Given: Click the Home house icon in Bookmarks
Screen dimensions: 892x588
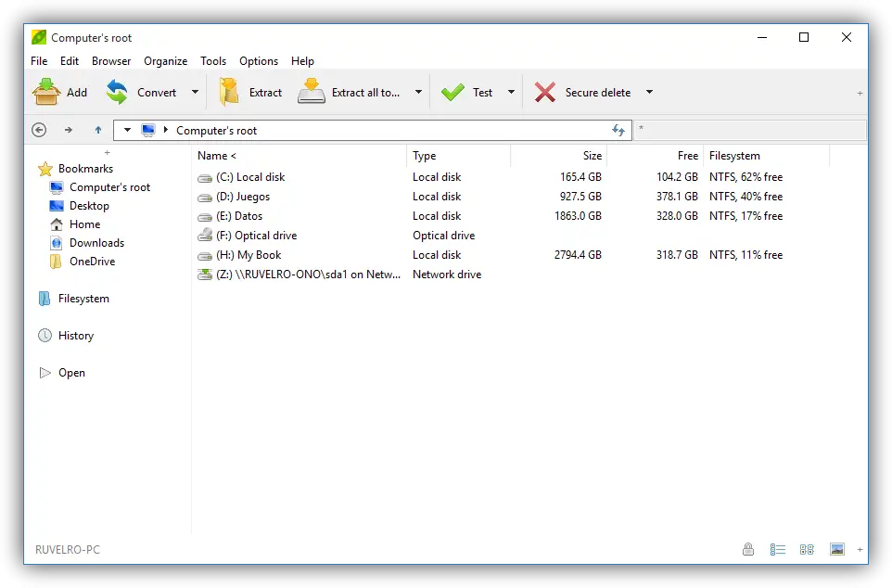Looking at the screenshot, I should coord(57,224).
